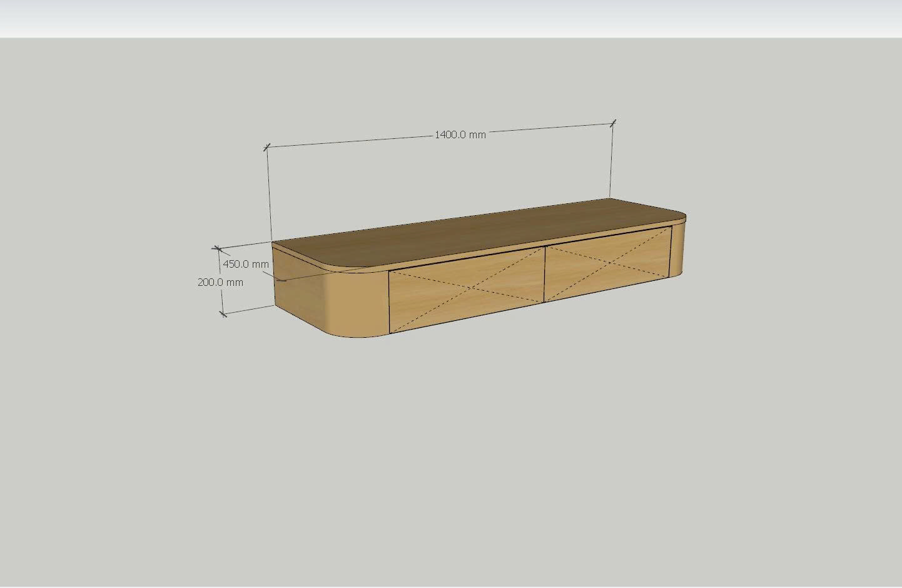Click the vertical seam between the drawers
The image size is (902, 588).
tap(545, 274)
